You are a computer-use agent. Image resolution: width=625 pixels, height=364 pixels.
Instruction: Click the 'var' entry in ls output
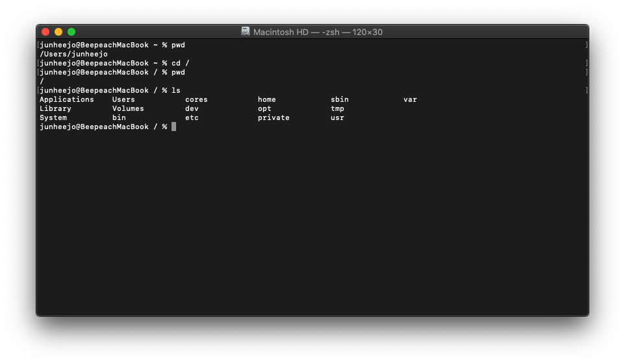(410, 99)
